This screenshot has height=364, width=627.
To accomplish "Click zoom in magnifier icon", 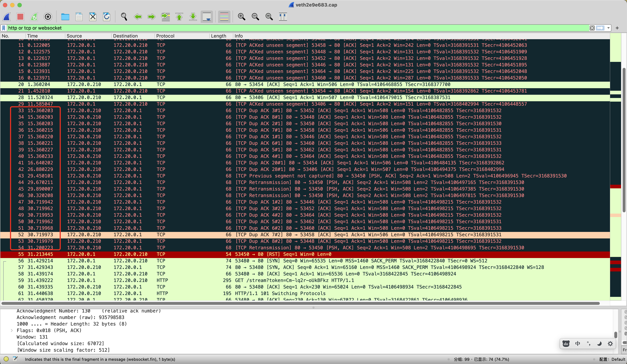I will pos(241,17).
